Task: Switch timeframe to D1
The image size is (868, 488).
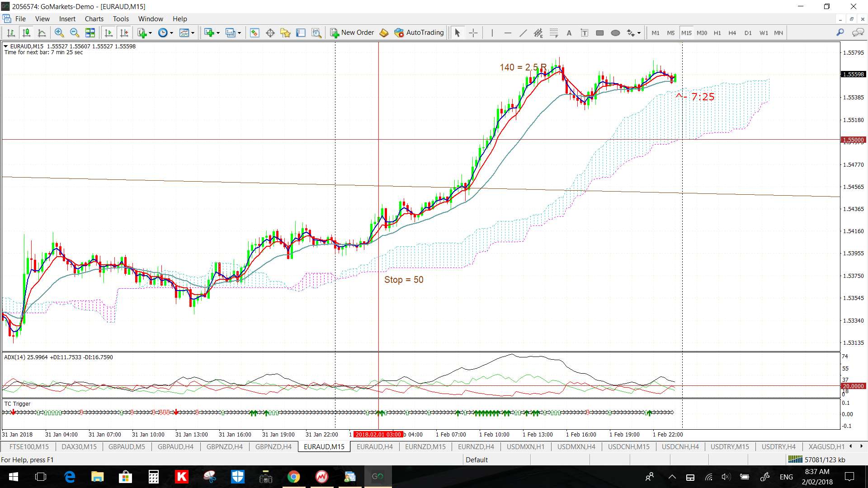Action: click(748, 33)
